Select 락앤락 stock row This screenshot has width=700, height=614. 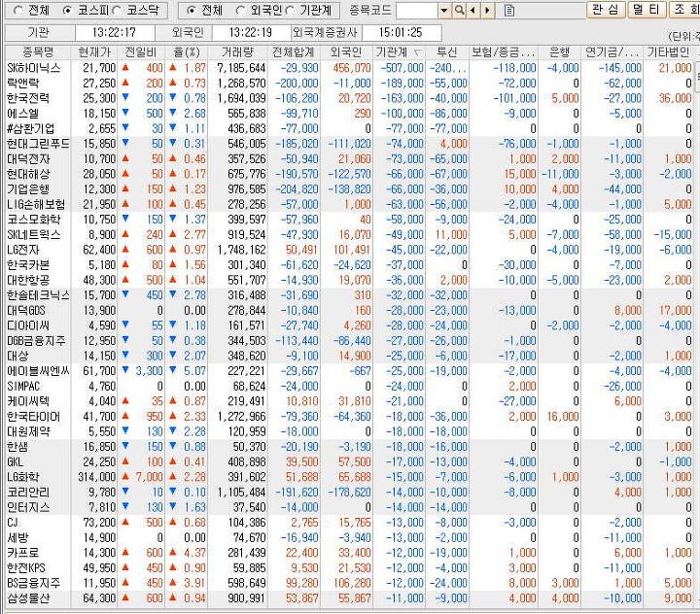349,84
